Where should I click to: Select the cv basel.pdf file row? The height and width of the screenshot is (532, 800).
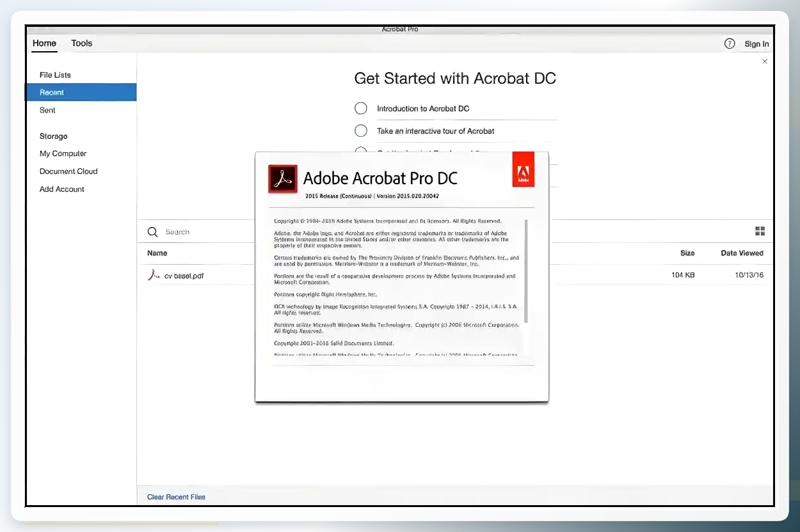click(x=455, y=276)
